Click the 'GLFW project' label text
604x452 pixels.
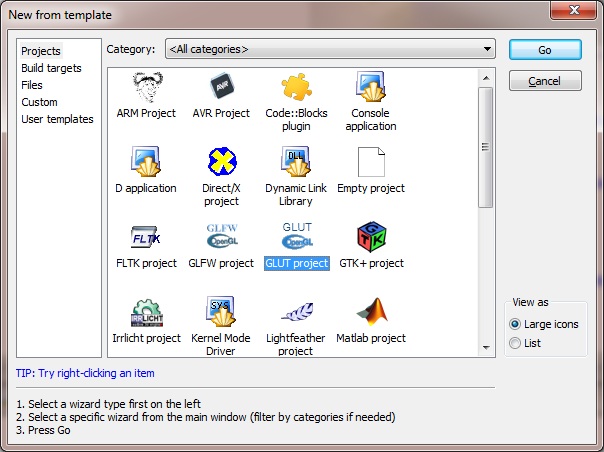[221, 263]
